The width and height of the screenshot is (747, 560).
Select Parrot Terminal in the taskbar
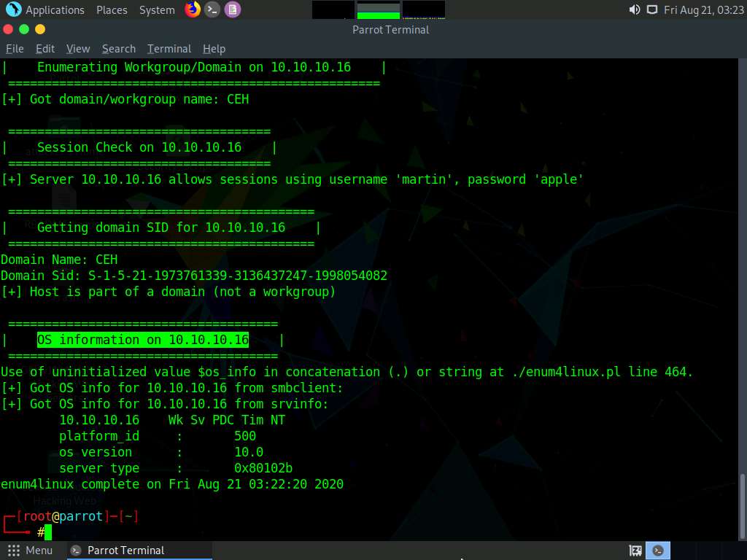tap(139, 551)
